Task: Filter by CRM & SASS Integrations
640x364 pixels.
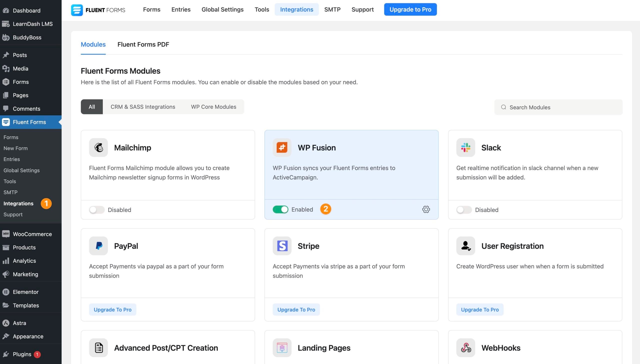Action: point(143,107)
